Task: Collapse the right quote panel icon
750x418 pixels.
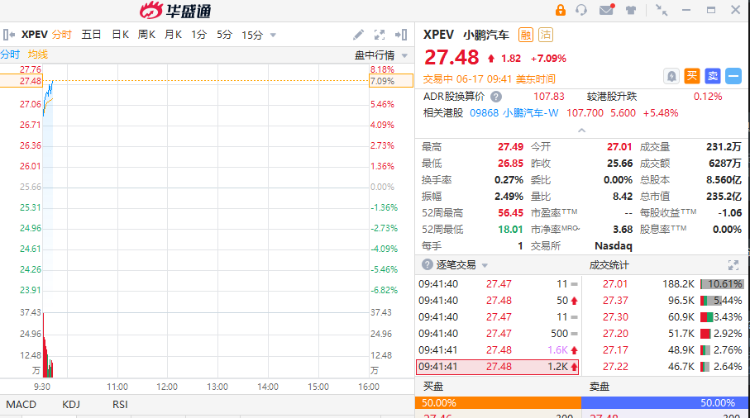Action: (x=401, y=35)
